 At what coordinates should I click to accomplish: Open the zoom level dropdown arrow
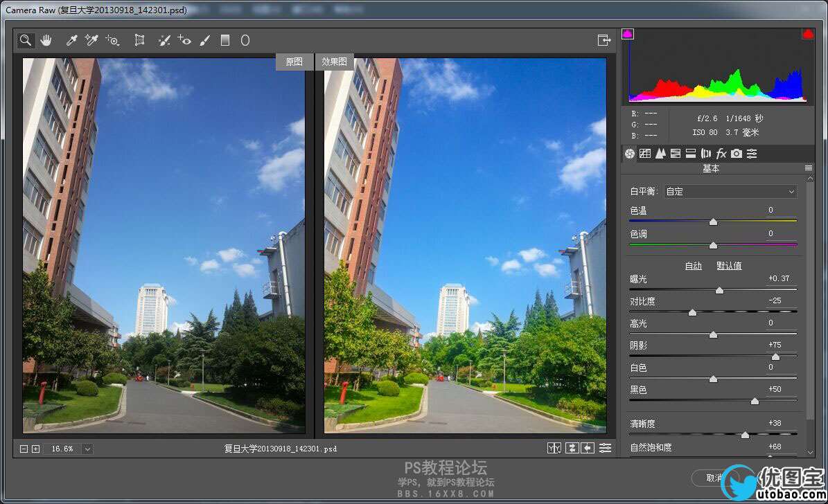pos(88,449)
